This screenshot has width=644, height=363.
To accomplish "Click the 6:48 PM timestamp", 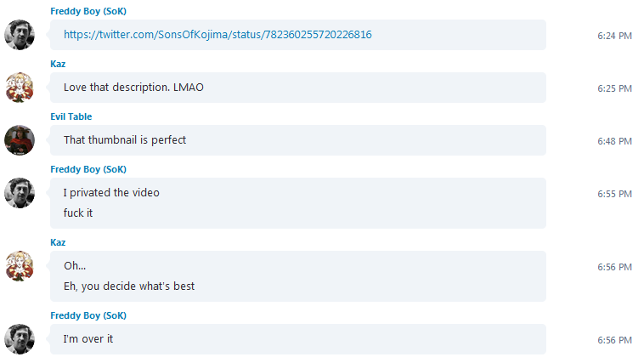I will pos(614,141).
